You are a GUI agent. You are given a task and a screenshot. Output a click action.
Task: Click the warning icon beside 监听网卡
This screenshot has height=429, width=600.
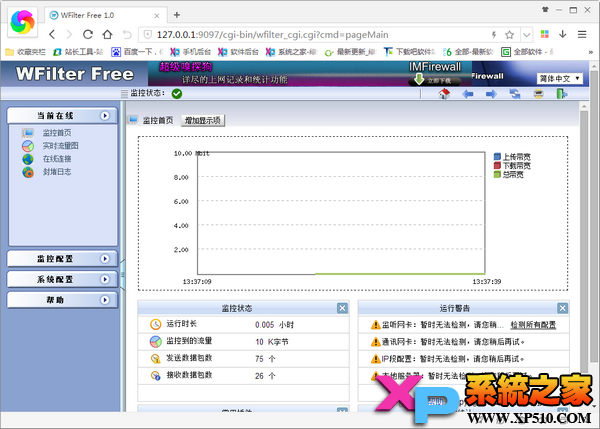[375, 325]
